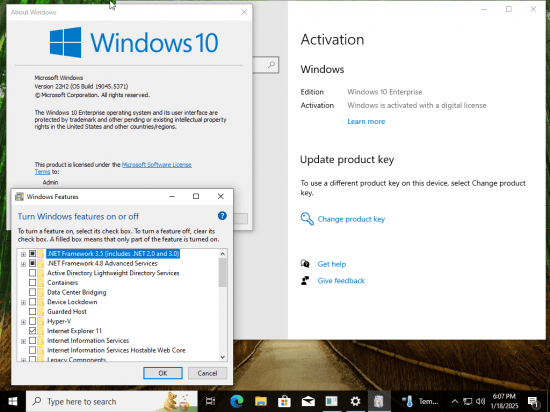This screenshot has height=412, width=550.
Task: Select the Internet Explorer 11 row text
Action: (x=74, y=331)
